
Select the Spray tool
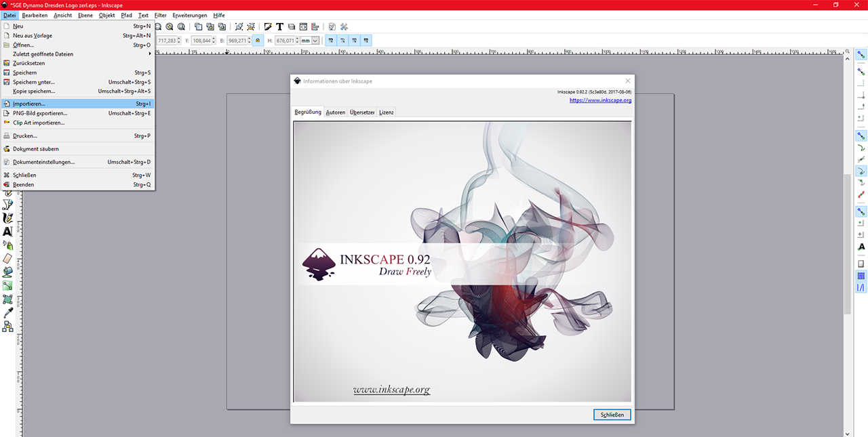point(7,245)
